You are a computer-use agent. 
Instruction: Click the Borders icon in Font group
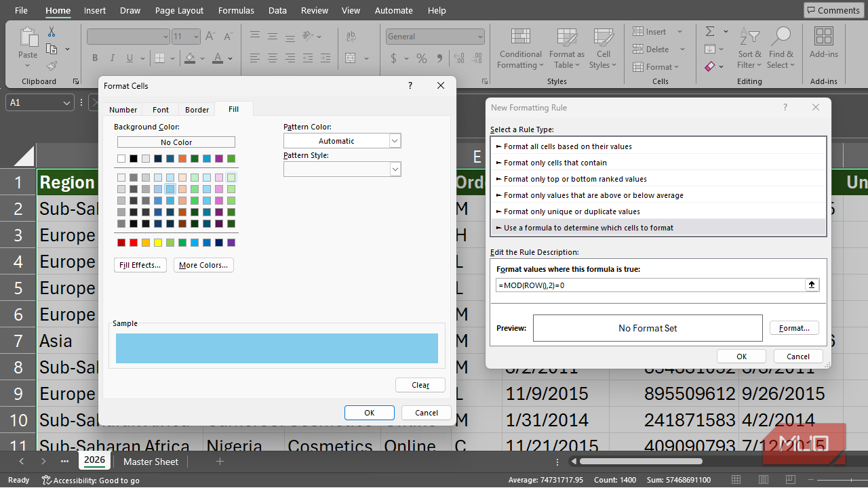[161, 58]
